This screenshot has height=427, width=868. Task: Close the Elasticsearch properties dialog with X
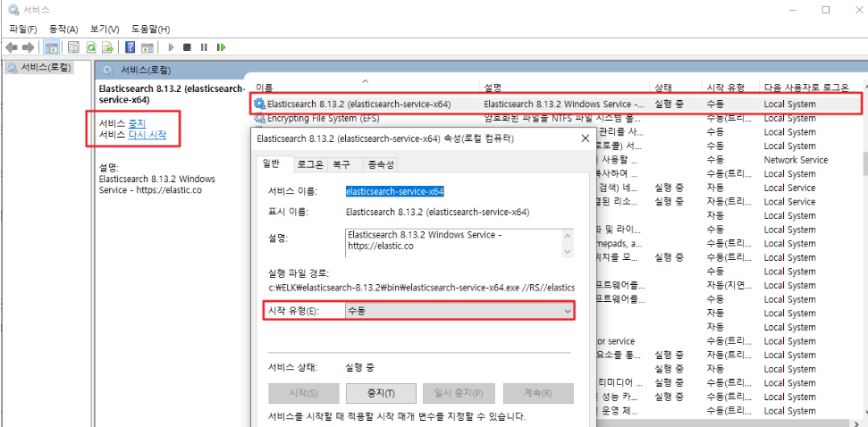tap(586, 138)
